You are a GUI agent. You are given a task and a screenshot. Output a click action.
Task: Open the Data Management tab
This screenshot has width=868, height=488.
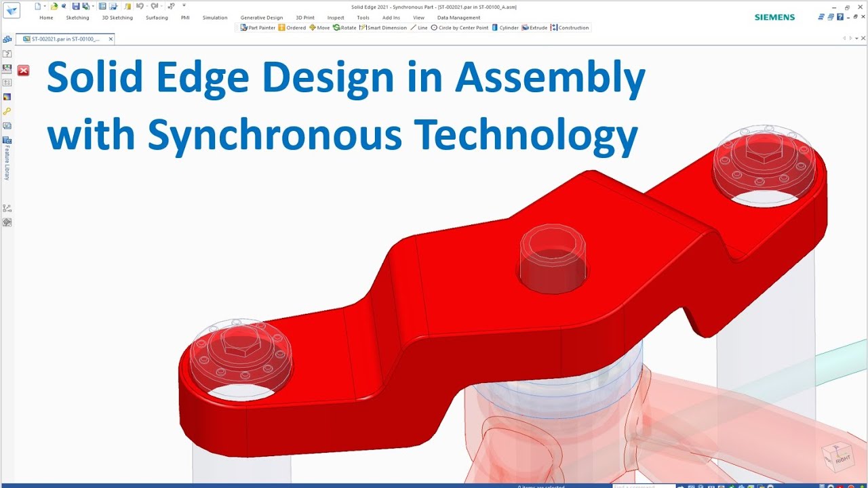[458, 18]
